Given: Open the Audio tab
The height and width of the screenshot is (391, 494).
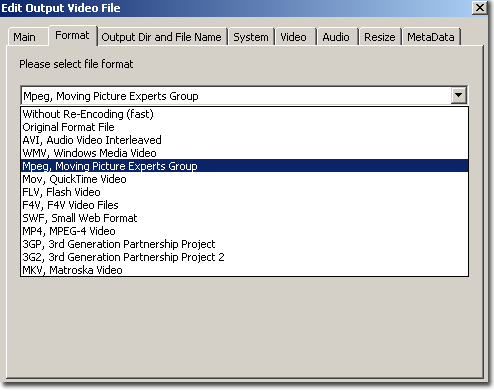Looking at the screenshot, I should (x=337, y=37).
